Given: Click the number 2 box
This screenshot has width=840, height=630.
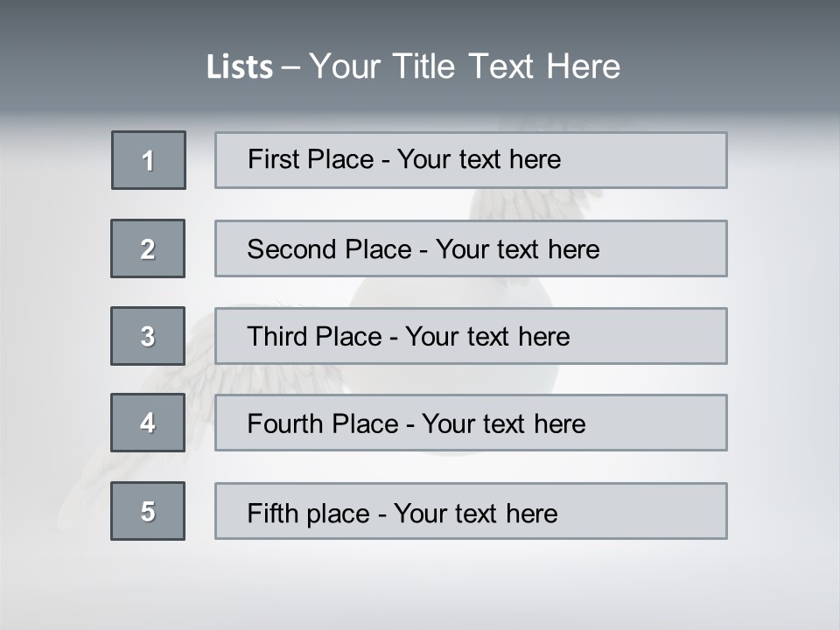Looking at the screenshot, I should [x=148, y=248].
